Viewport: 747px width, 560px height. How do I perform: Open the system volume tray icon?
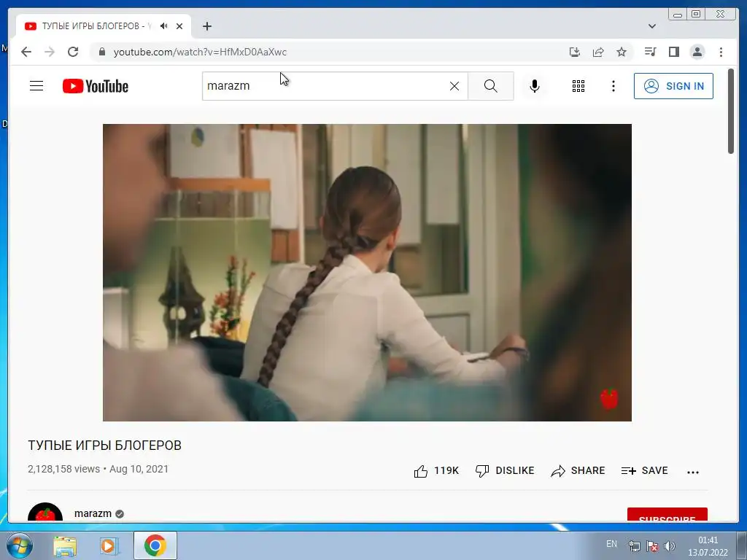pyautogui.click(x=670, y=546)
